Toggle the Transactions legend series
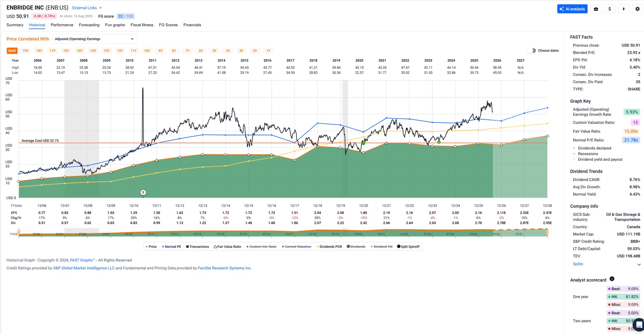The width and height of the screenshot is (644, 334). (198, 247)
